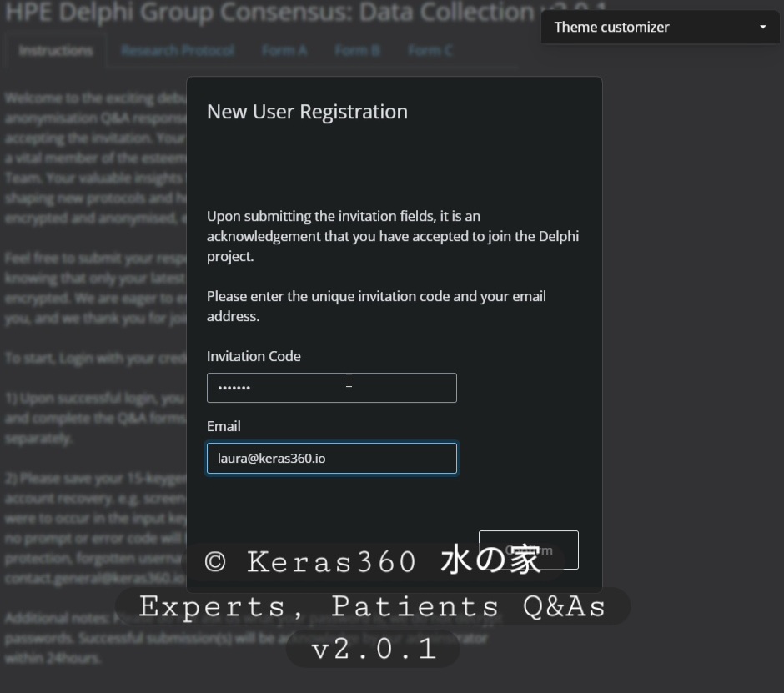Click the Keras360 copyright watermark text

(373, 561)
